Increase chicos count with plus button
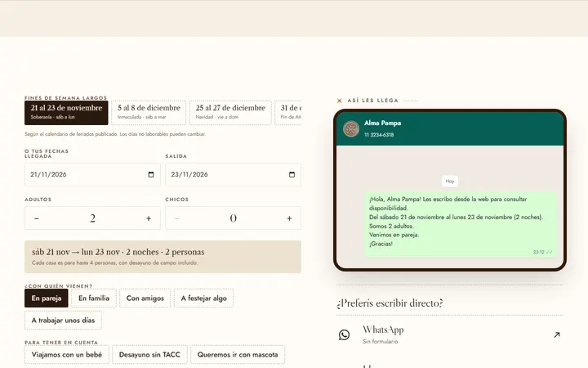Screen dimensions: 588x368 (x=289, y=218)
